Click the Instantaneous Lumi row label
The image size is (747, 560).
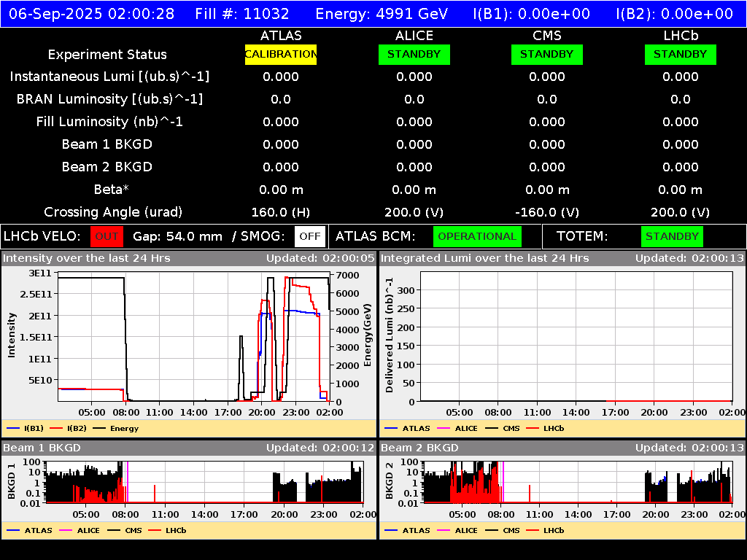click(109, 77)
